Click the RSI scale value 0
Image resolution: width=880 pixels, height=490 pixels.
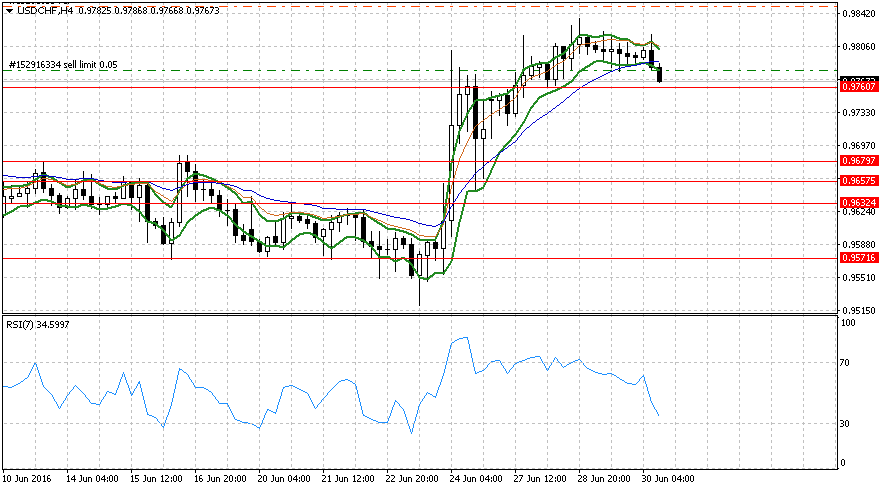tap(842, 464)
